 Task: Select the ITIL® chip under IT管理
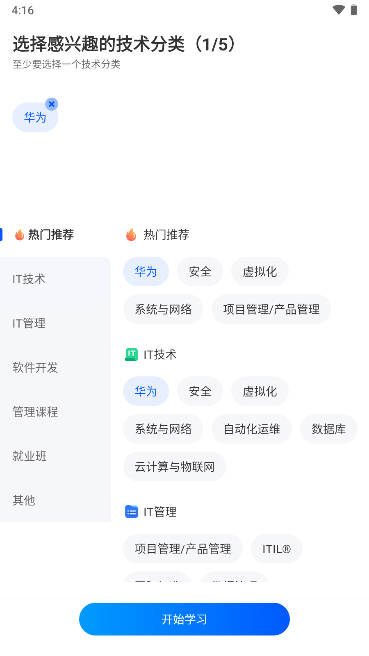(x=277, y=548)
